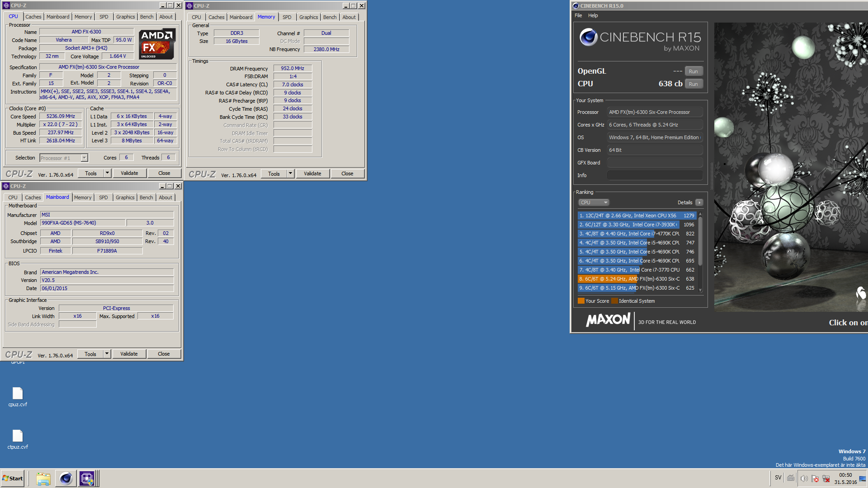Viewport: 868px width, 488px height.
Task: Open the File menu in Cinebench
Action: pyautogui.click(x=578, y=15)
